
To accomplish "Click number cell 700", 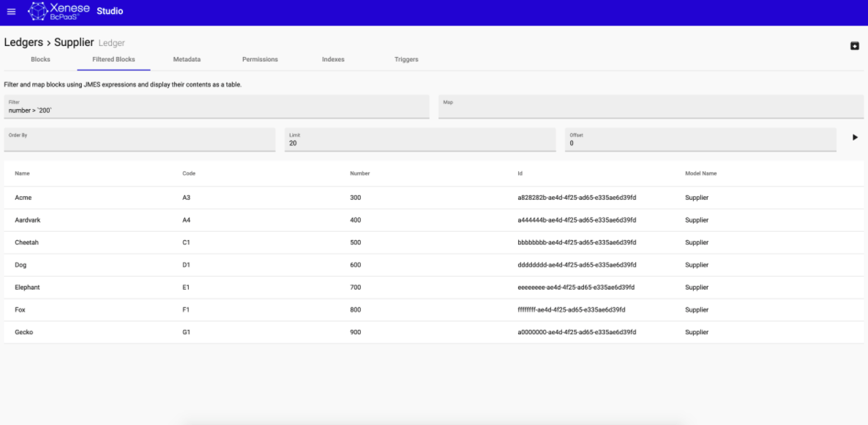I will [356, 287].
